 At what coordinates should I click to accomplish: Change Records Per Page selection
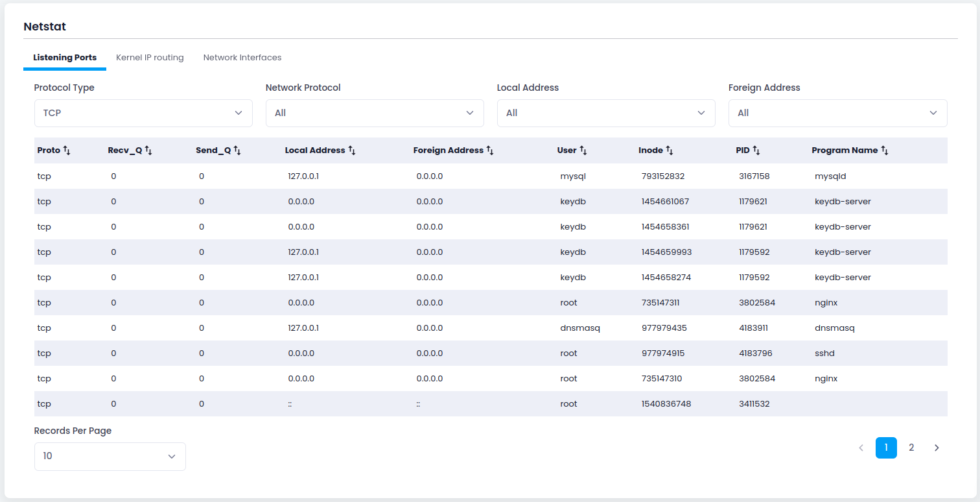coord(110,456)
